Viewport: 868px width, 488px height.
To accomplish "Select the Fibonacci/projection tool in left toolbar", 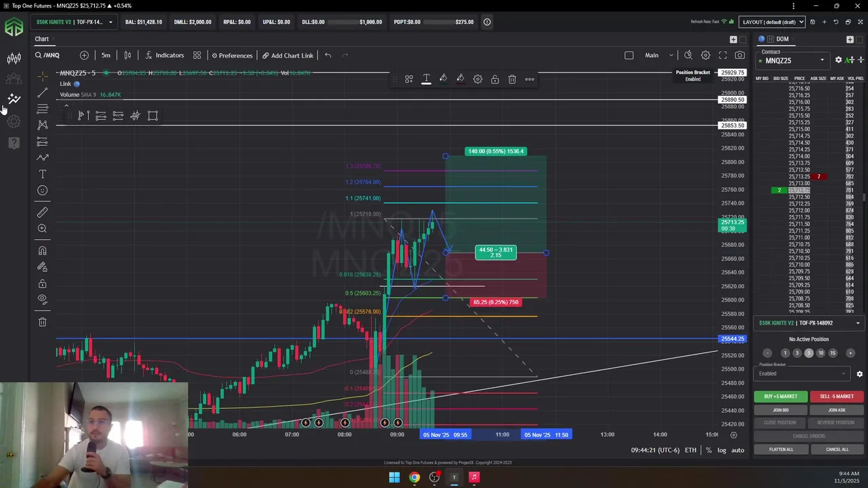I will click(42, 141).
